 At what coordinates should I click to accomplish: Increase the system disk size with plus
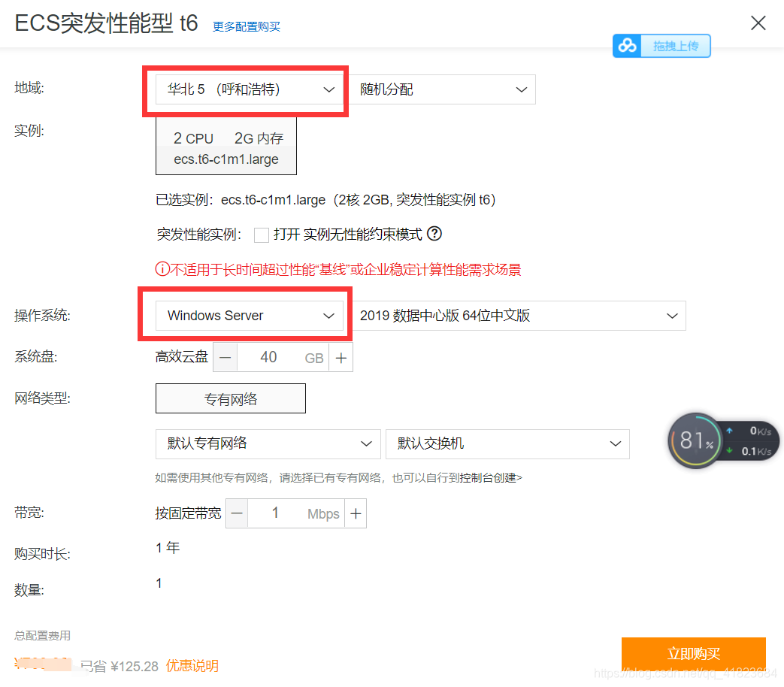pos(341,358)
